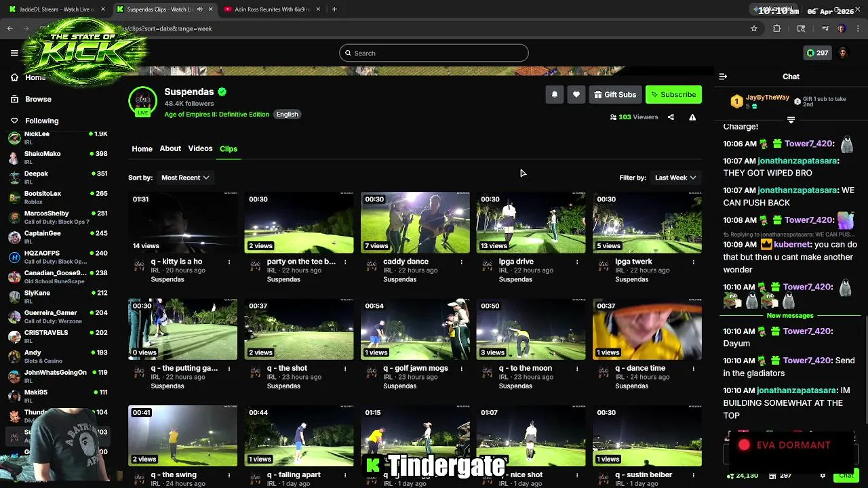Click Suspendas live avatar

142,100
